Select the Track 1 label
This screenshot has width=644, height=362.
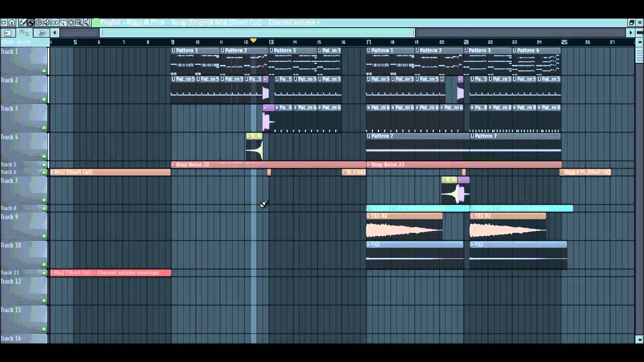(x=9, y=52)
